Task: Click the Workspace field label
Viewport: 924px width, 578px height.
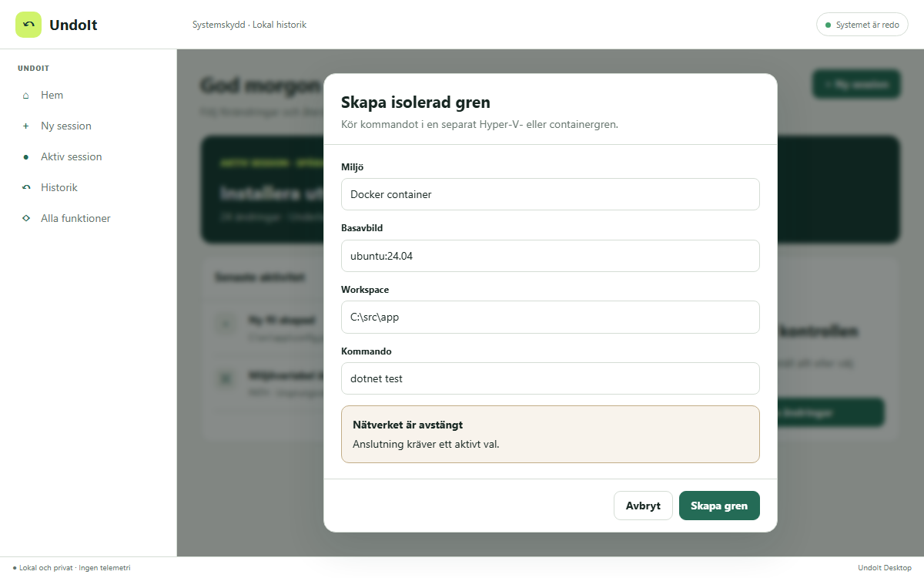Action: (365, 290)
